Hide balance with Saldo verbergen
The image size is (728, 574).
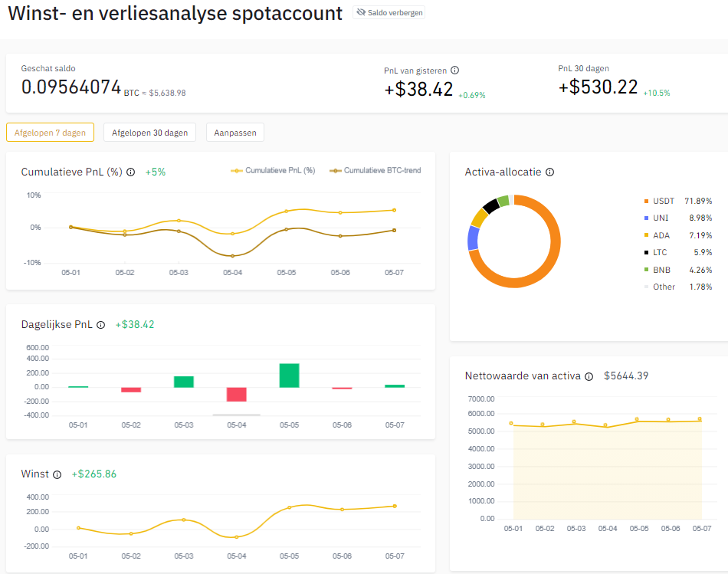point(395,13)
